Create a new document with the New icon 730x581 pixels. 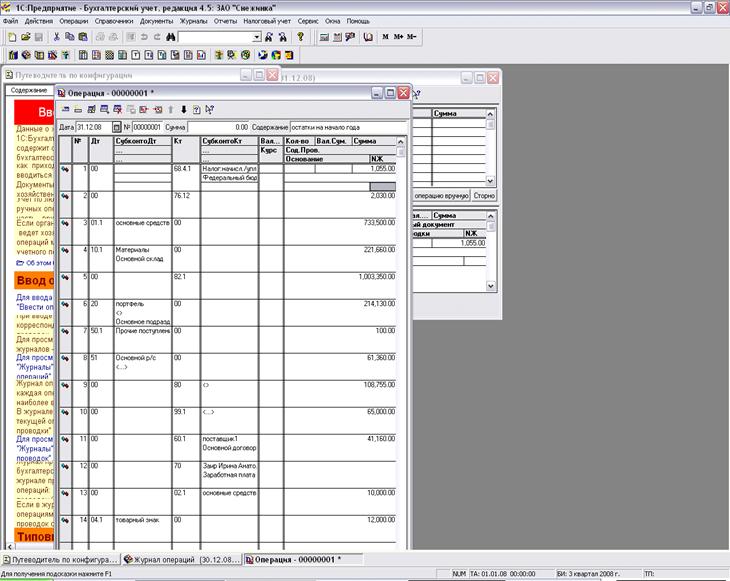tap(12, 37)
